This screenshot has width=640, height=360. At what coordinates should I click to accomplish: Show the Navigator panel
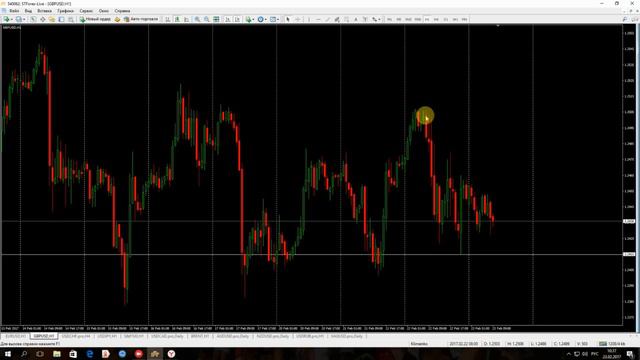point(52,19)
